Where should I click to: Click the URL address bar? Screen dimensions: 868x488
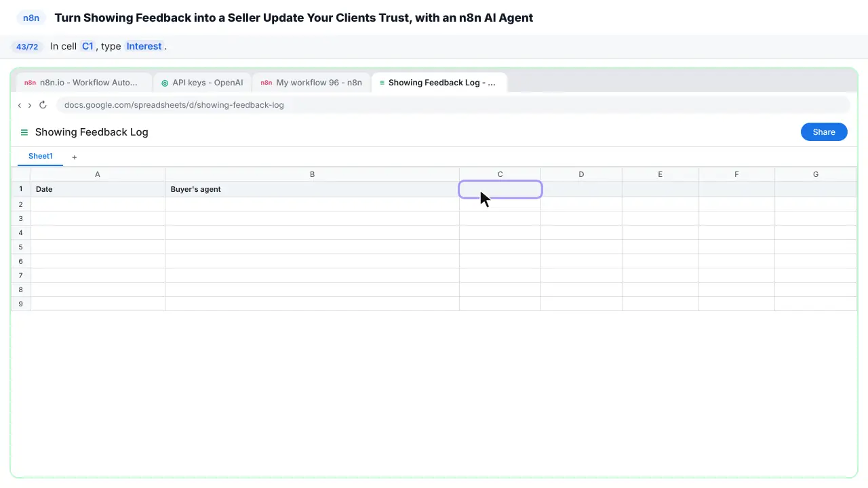tap(453, 105)
